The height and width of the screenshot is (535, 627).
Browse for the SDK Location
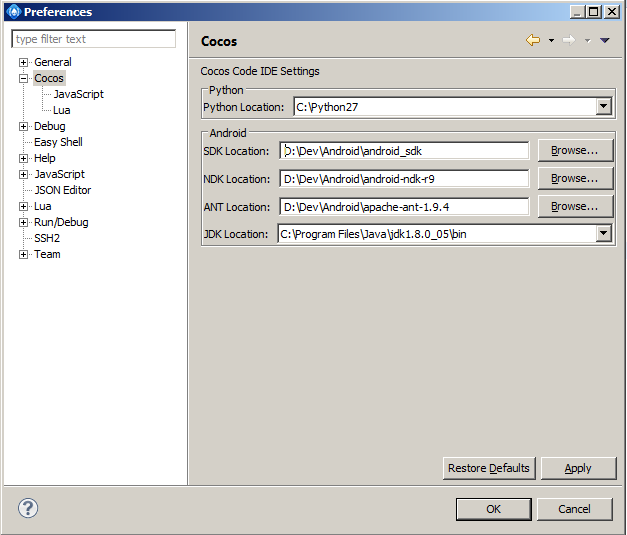click(575, 150)
